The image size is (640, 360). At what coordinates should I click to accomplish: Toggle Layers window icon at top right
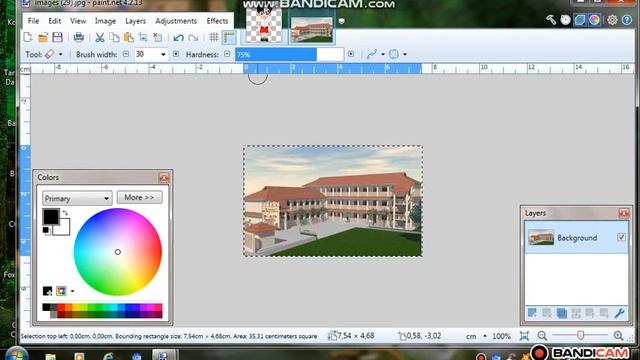coord(580,20)
